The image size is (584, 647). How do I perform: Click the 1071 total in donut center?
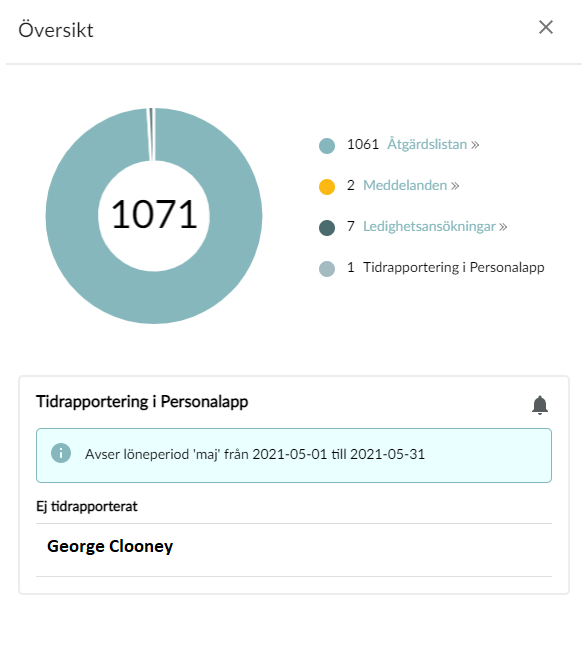coord(154,214)
